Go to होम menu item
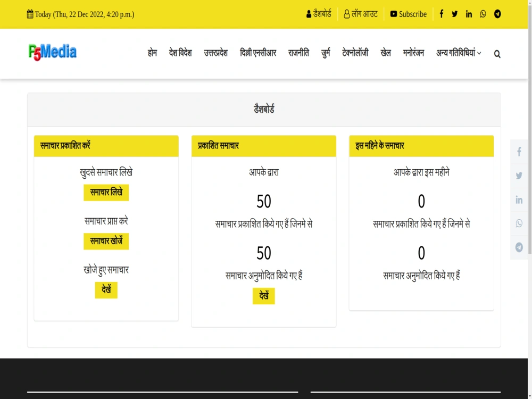Screen dimensions: 532x399 [x=152, y=53]
